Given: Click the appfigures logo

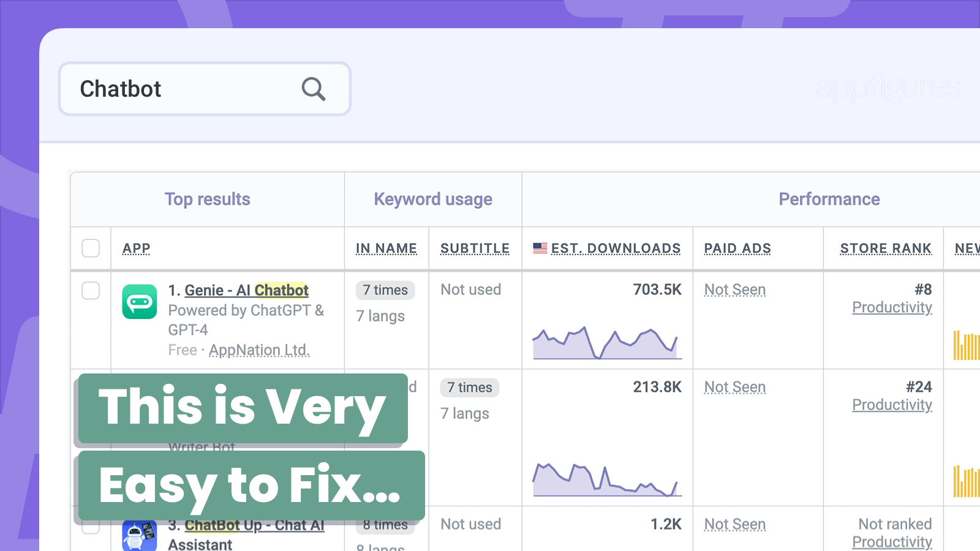Looking at the screenshot, I should tap(887, 89).
